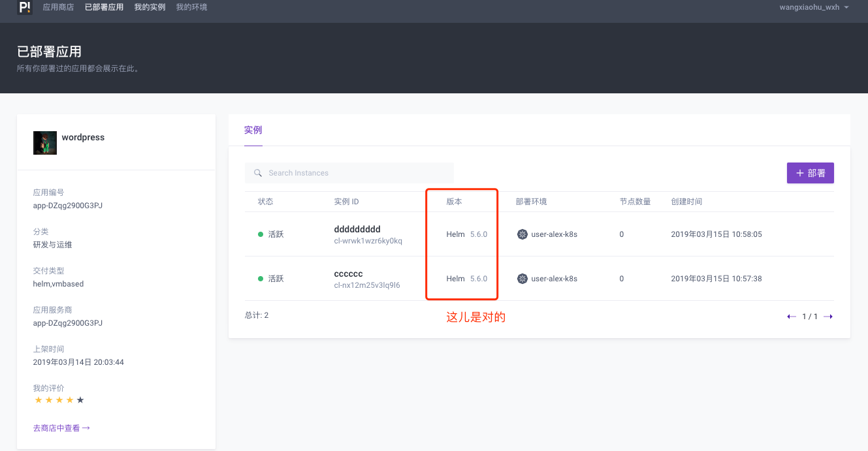Click inside the Search Instances field
Screen dimensions: 868x451
point(349,172)
